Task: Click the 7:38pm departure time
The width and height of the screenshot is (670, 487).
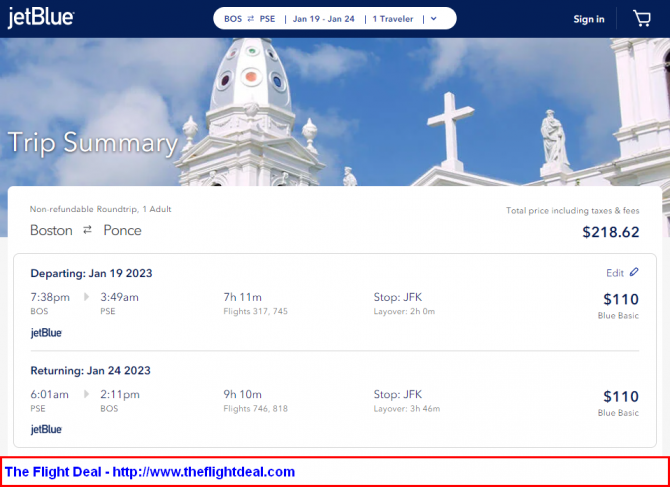Action: pyautogui.click(x=50, y=297)
